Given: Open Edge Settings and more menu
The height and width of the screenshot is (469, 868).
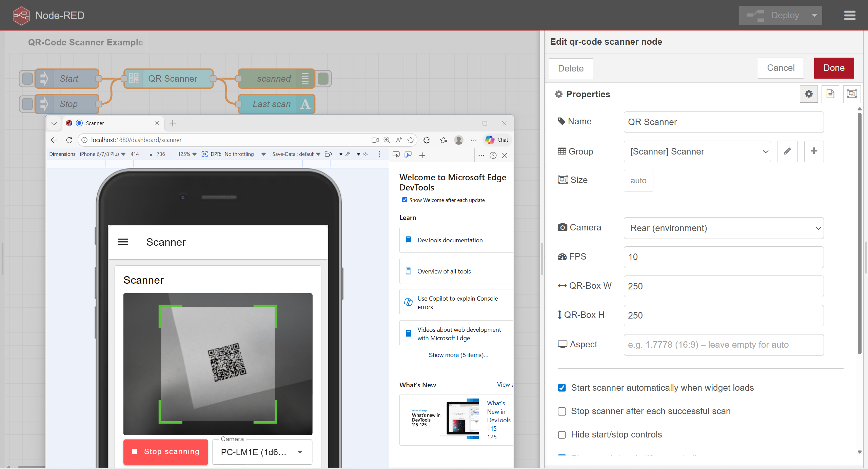Looking at the screenshot, I should tap(474, 140).
